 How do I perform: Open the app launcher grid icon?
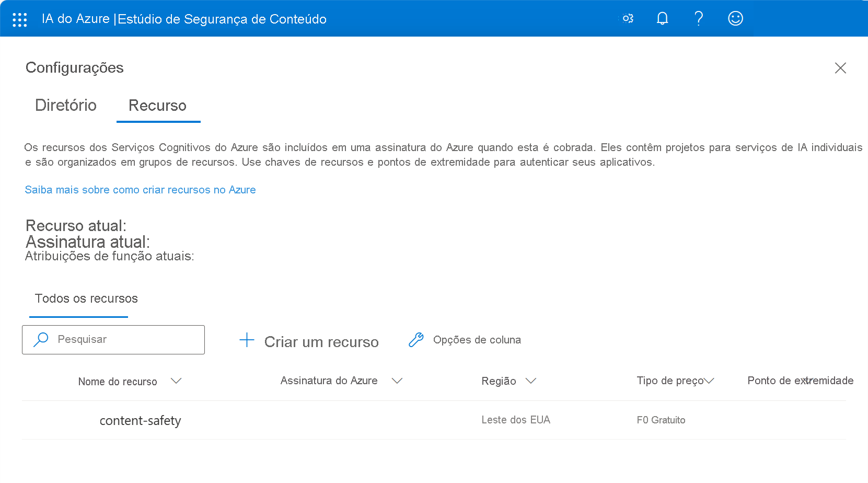(20, 19)
